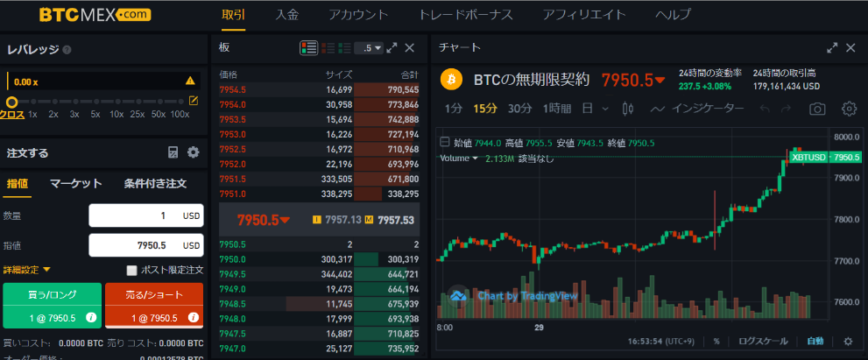Switch to マーケット market order tab
This screenshot has height=360, width=868.
pos(76,183)
